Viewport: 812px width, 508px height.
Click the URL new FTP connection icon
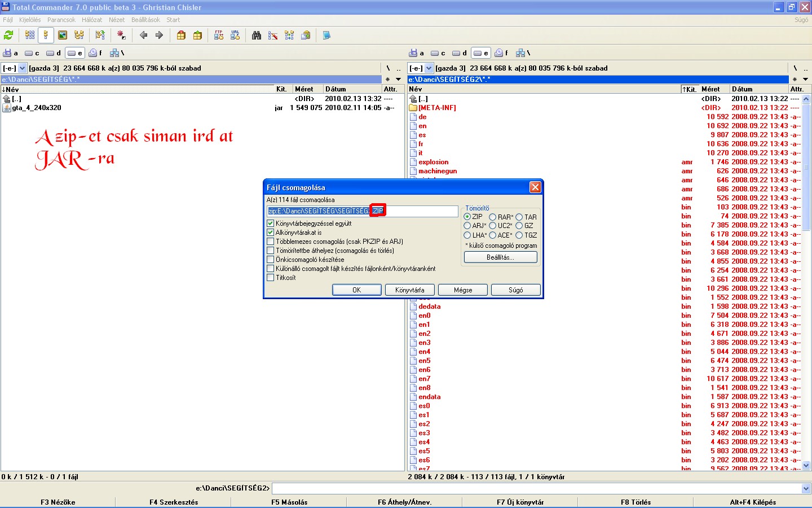click(235, 35)
